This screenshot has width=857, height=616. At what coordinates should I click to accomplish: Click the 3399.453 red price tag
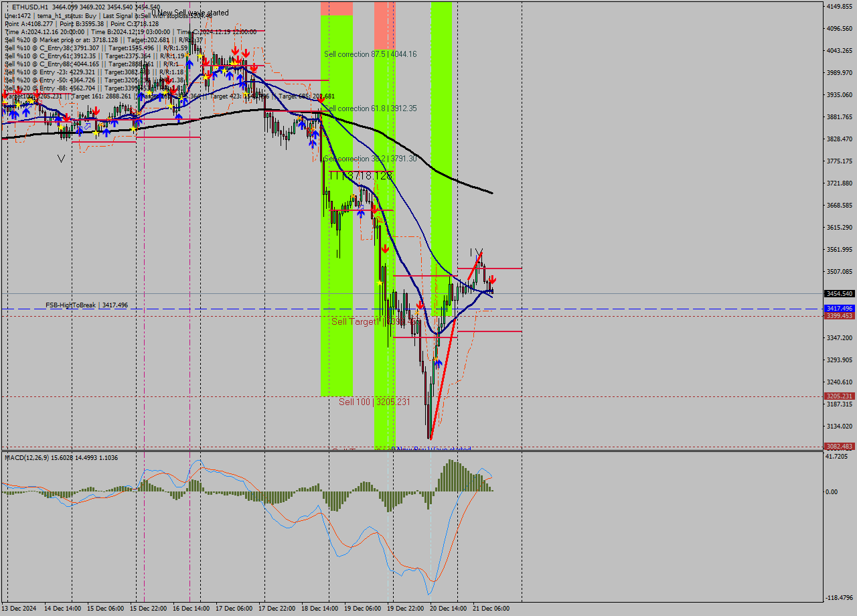coord(840,316)
